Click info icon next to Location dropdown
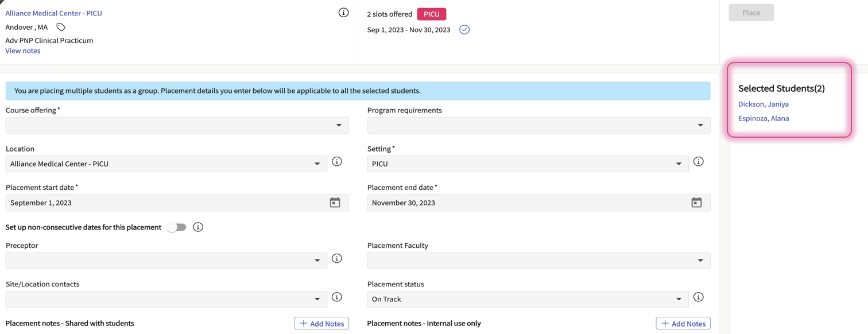 click(x=337, y=162)
